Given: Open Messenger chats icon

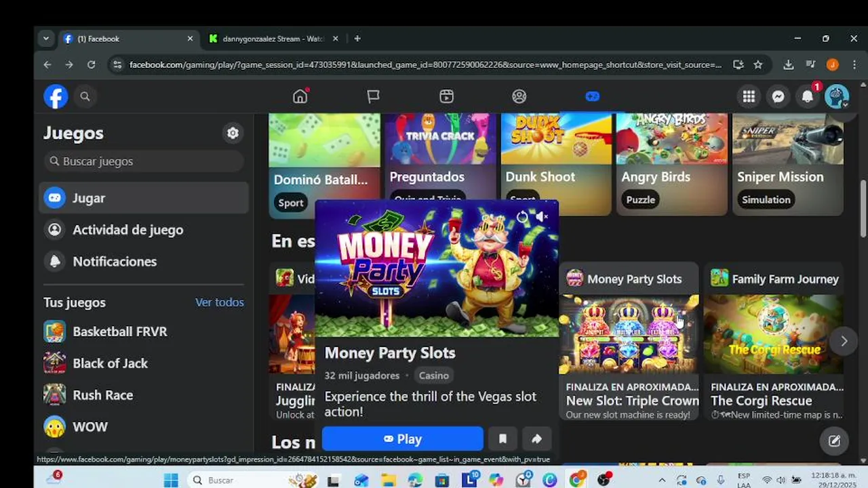Looking at the screenshot, I should point(778,96).
